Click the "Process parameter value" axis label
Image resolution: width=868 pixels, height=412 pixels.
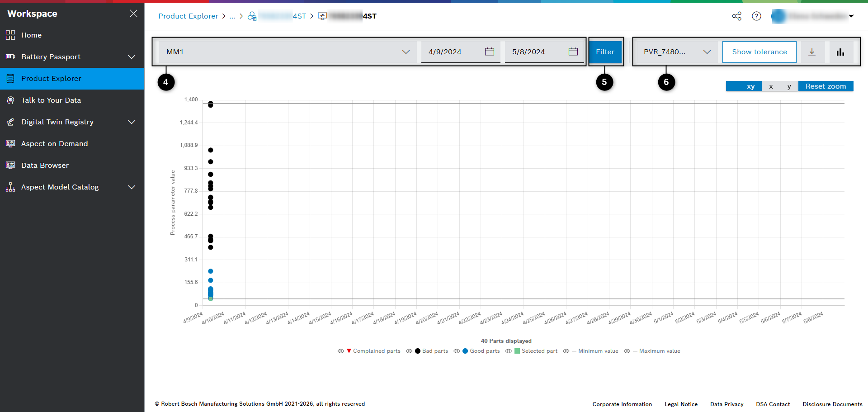(172, 203)
